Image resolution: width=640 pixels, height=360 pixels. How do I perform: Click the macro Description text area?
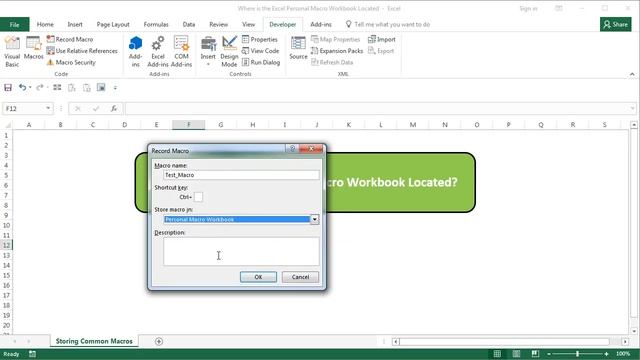click(241, 251)
